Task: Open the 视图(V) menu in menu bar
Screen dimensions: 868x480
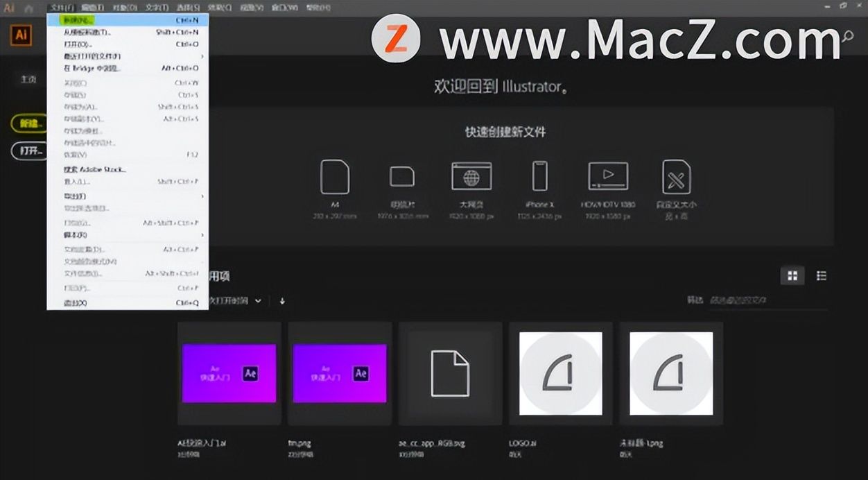Action: pos(252,8)
